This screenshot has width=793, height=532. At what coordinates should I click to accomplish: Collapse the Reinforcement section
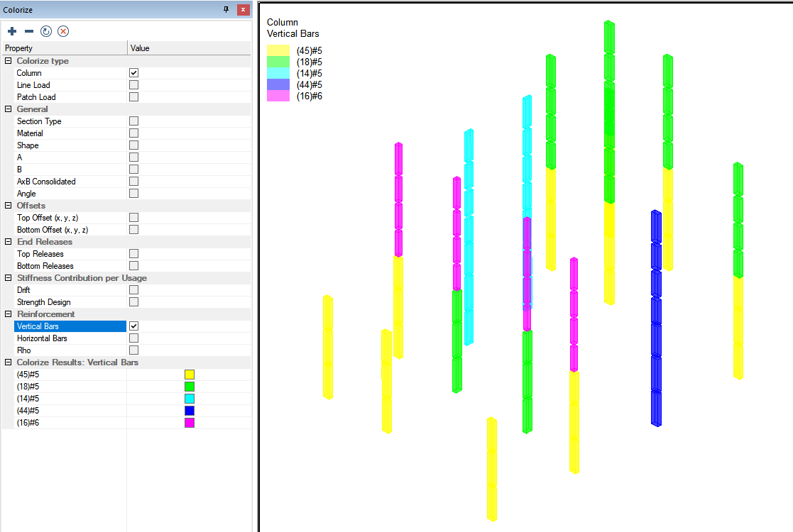[9, 314]
